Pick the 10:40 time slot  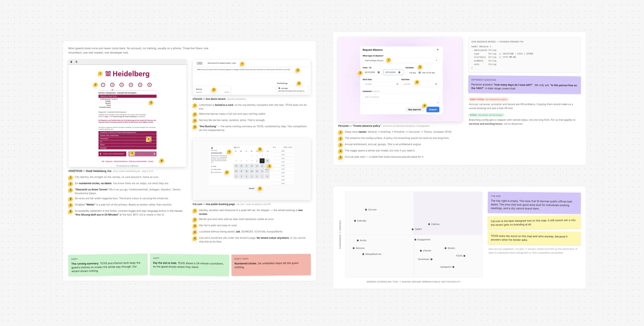click(x=283, y=151)
